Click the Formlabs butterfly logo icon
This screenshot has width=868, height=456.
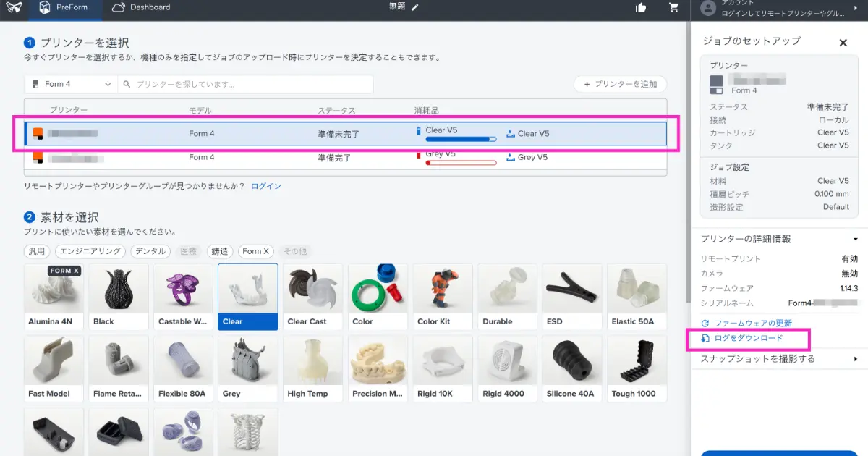[x=13, y=7]
